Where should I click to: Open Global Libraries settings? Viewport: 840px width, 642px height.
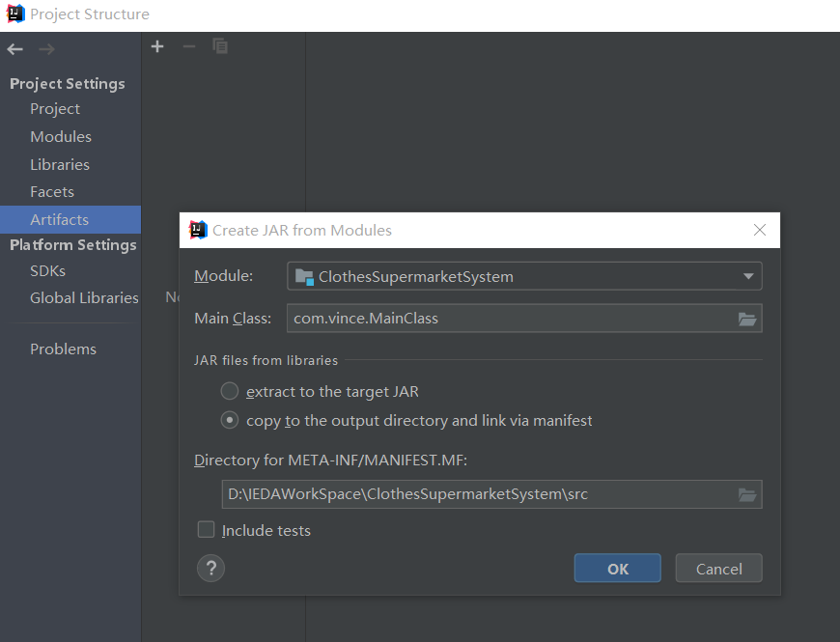[84, 297]
